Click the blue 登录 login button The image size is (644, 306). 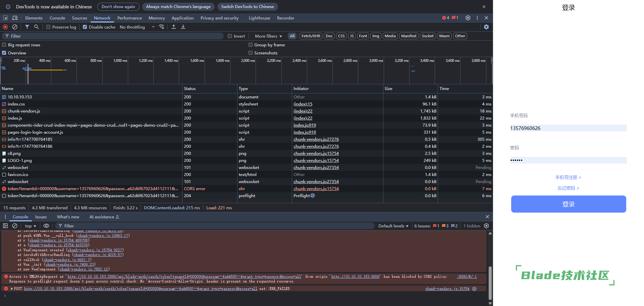point(569,204)
